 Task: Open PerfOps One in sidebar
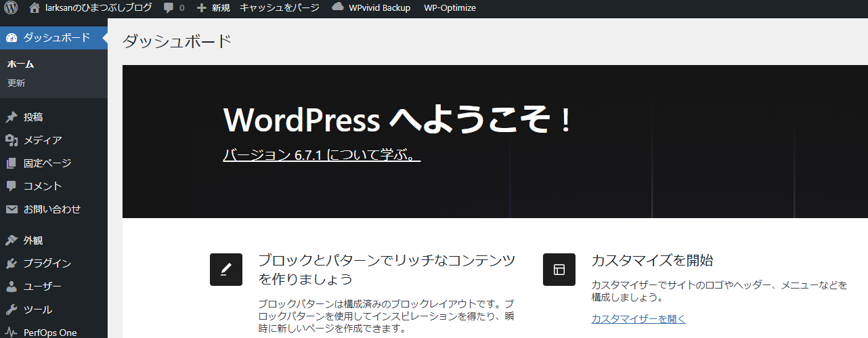(x=50, y=333)
